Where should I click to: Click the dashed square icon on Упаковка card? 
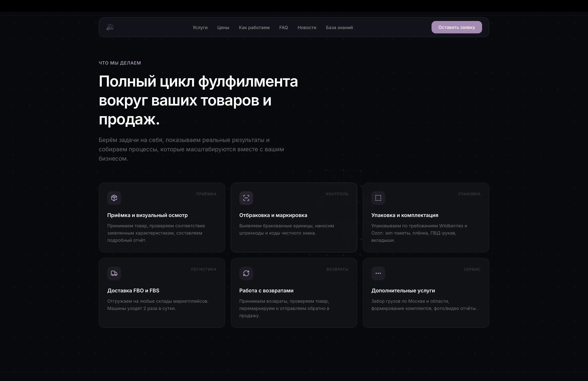[378, 198]
